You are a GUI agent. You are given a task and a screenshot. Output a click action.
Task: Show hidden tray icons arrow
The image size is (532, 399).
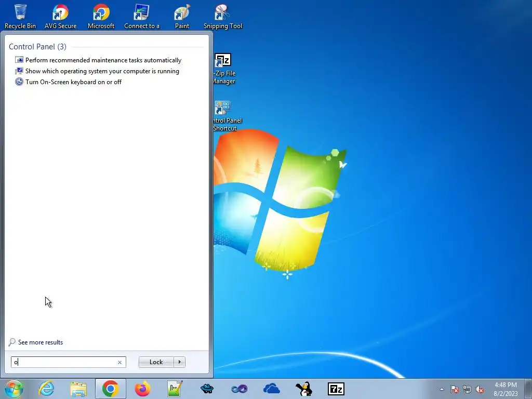pos(442,389)
